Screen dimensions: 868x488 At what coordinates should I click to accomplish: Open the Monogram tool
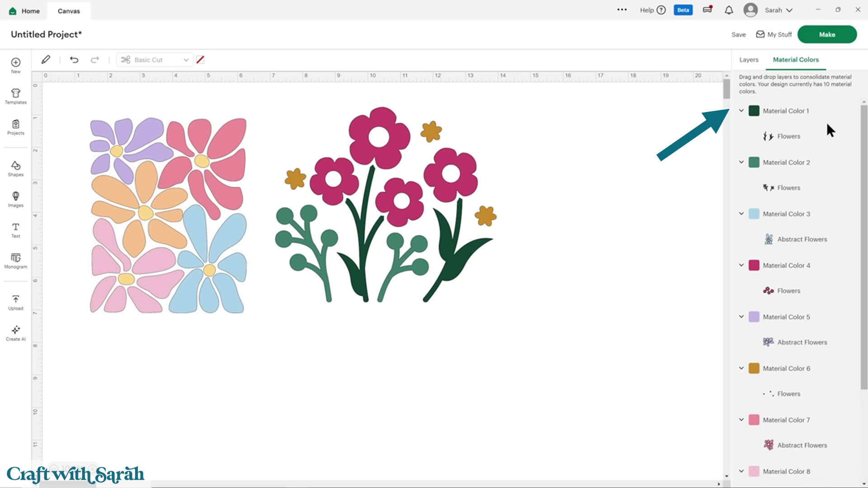(15, 260)
